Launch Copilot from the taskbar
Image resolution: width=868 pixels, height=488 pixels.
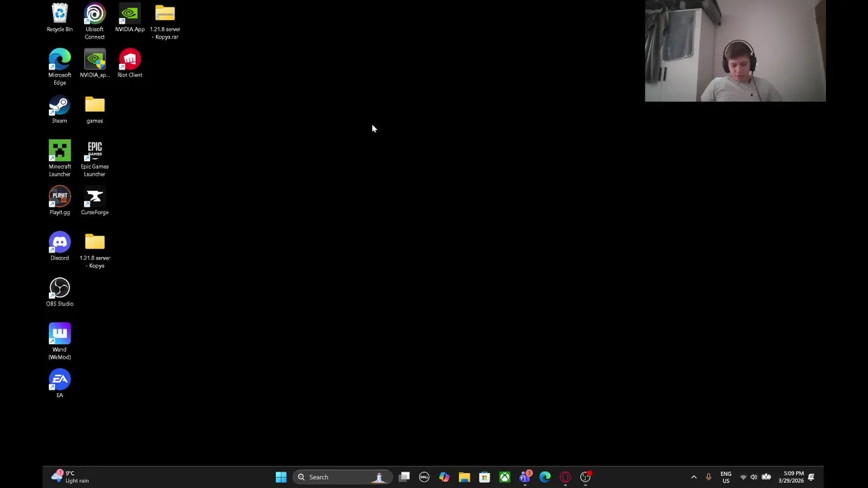coord(444,477)
